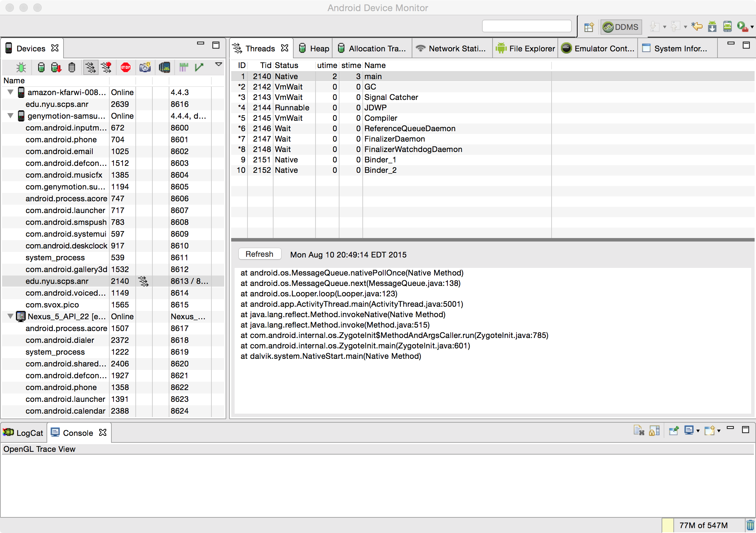Select the Binder_2 thread row
This screenshot has height=533, width=756.
(493, 170)
